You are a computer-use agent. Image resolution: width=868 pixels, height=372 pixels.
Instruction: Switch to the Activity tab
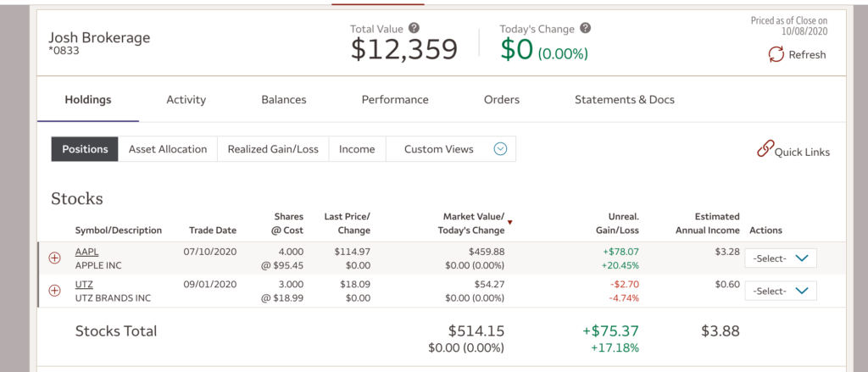pos(186,100)
